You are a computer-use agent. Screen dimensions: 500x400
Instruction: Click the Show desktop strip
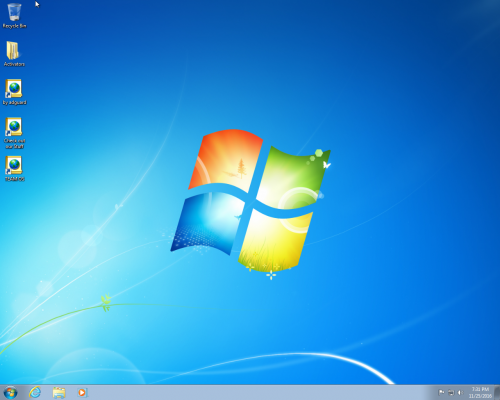[x=497, y=393]
